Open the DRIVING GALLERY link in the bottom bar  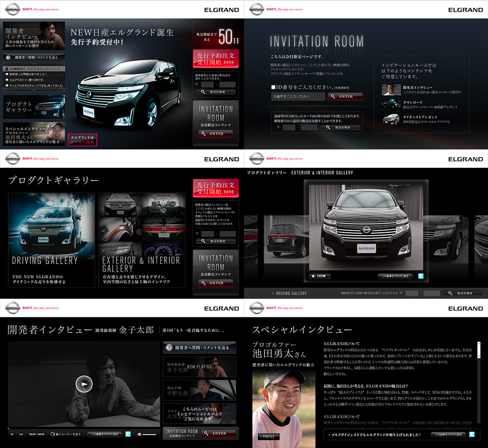tap(290, 293)
